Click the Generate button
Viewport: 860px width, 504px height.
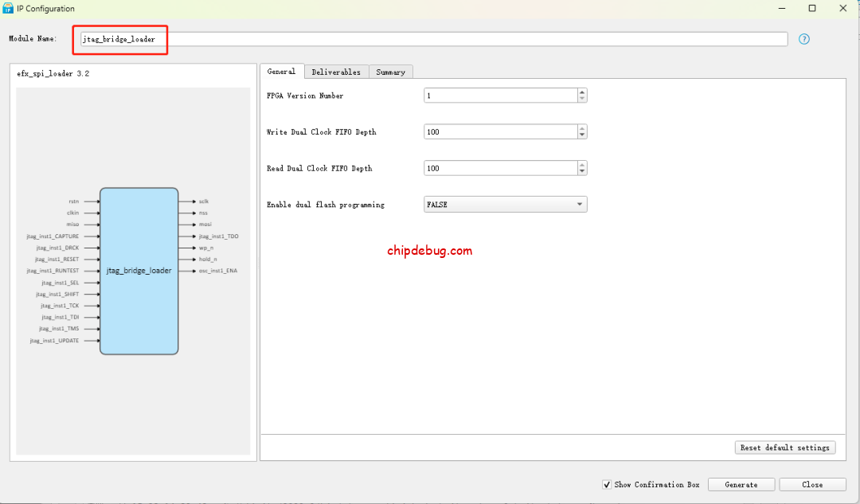741,484
